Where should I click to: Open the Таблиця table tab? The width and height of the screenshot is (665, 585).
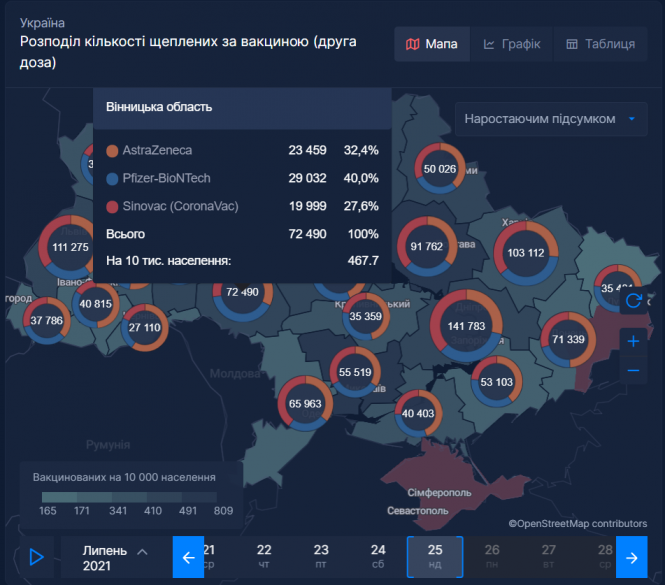(601, 44)
